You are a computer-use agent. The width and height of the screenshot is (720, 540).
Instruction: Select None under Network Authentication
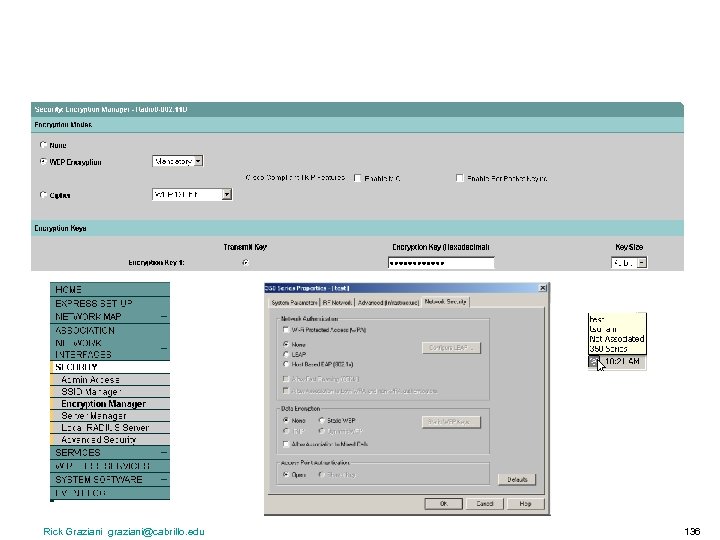coord(286,344)
